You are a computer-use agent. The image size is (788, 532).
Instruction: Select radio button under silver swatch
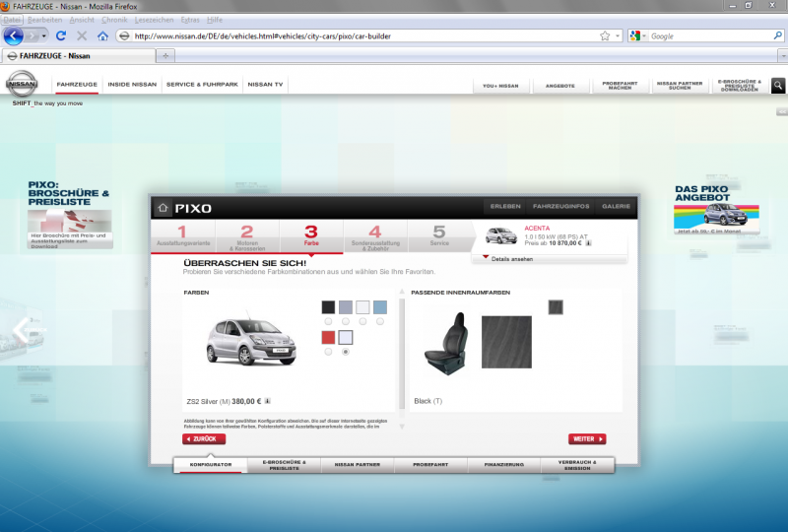(x=346, y=352)
